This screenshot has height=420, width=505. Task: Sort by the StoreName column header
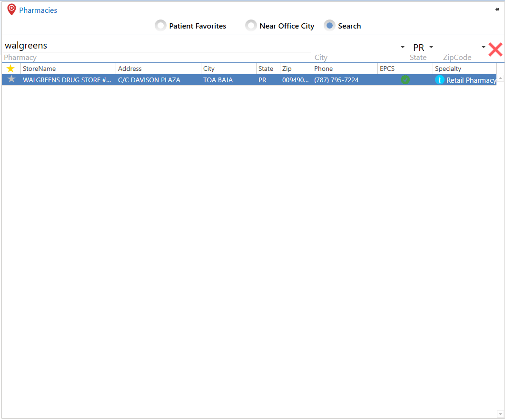[68, 68]
